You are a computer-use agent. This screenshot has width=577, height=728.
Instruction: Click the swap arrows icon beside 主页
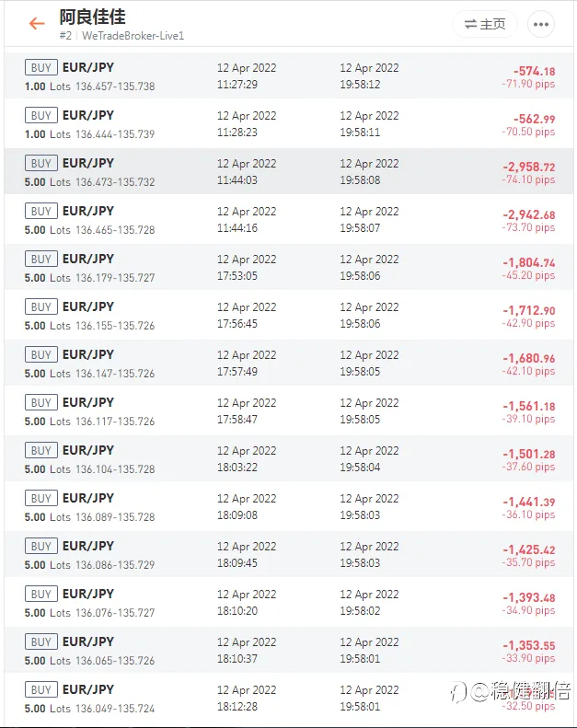(470, 24)
